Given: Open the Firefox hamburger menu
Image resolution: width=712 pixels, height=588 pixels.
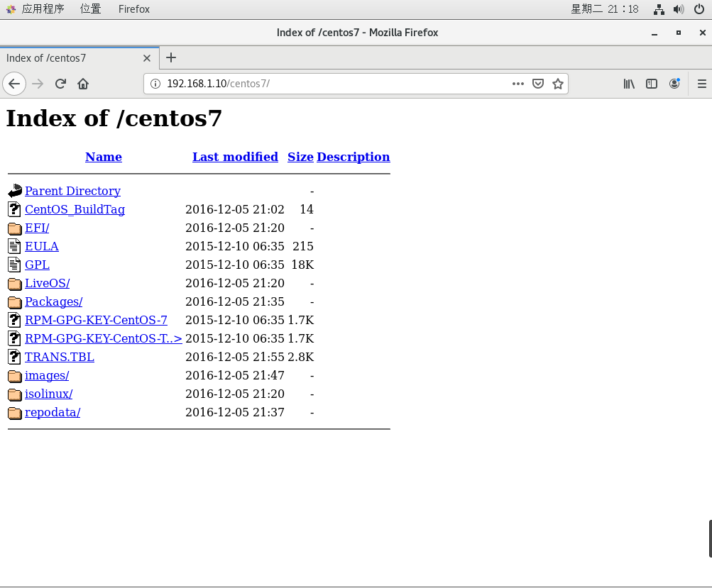Looking at the screenshot, I should coord(701,84).
